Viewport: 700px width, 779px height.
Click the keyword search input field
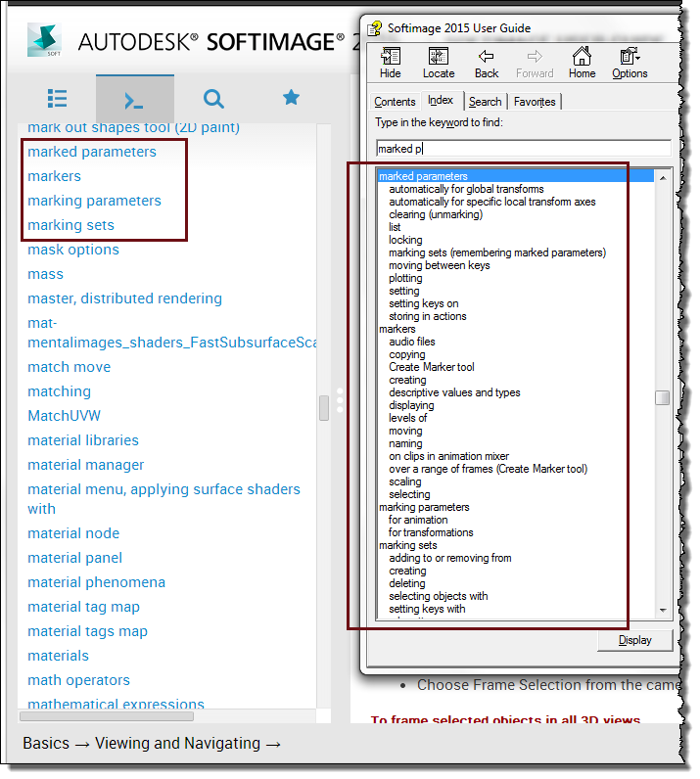(523, 149)
